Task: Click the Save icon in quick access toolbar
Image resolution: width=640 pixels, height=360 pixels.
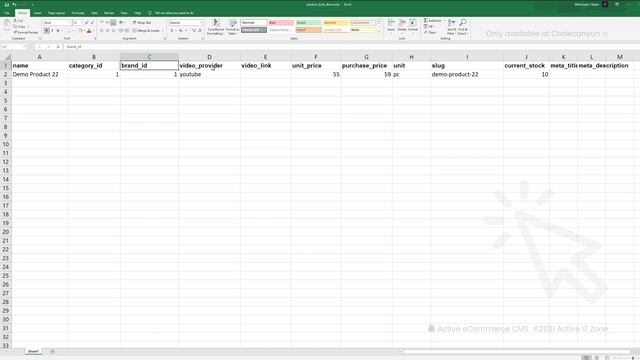Action: tap(7, 4)
